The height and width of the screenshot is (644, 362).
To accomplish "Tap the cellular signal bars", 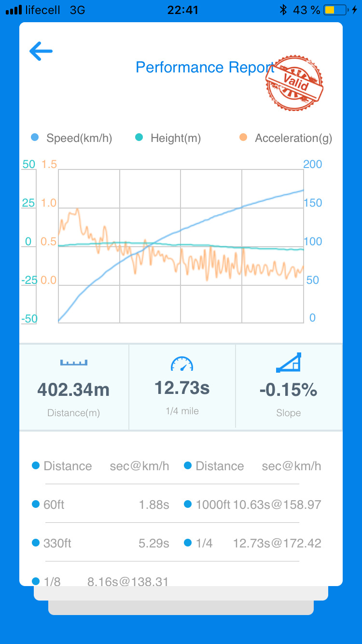I will click(x=14, y=10).
